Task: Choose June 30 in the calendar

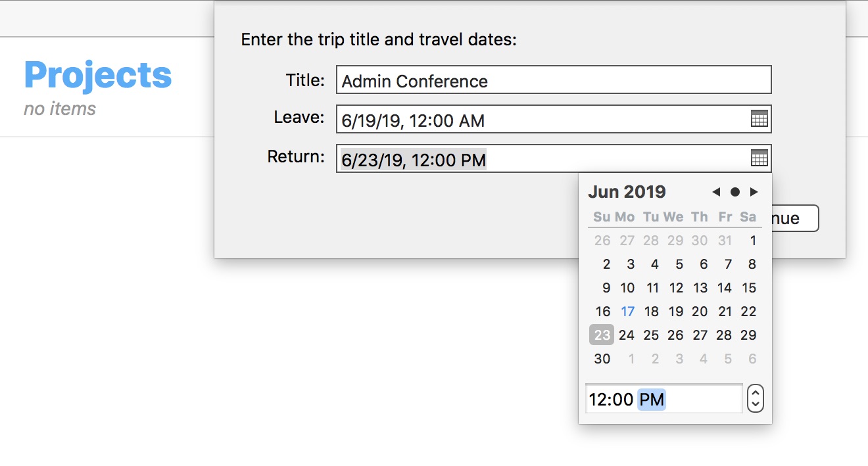Action: point(602,359)
